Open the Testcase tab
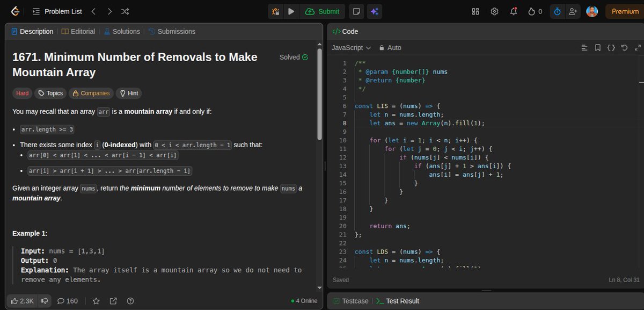This screenshot has height=310, width=644. click(x=351, y=301)
